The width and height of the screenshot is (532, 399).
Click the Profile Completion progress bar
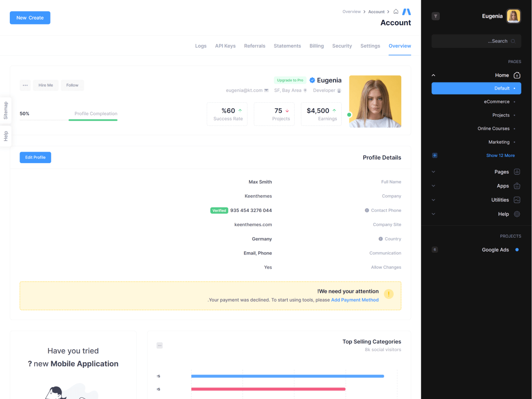point(68,120)
